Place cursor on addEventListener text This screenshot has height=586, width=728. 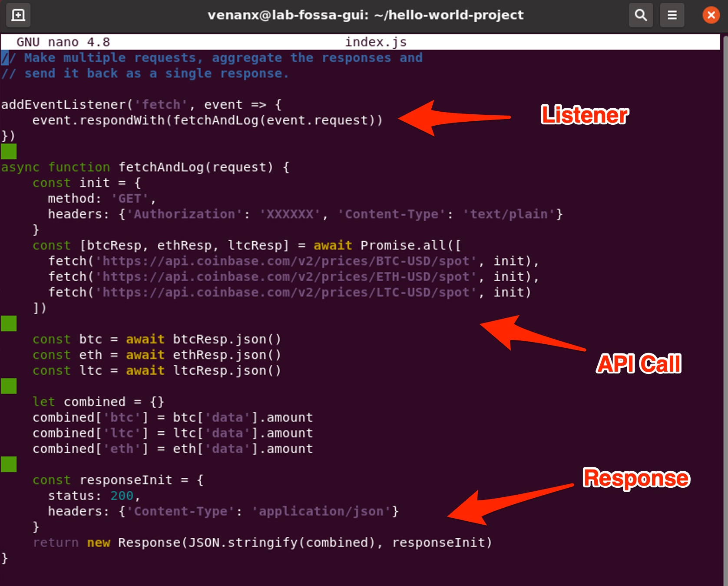63,105
